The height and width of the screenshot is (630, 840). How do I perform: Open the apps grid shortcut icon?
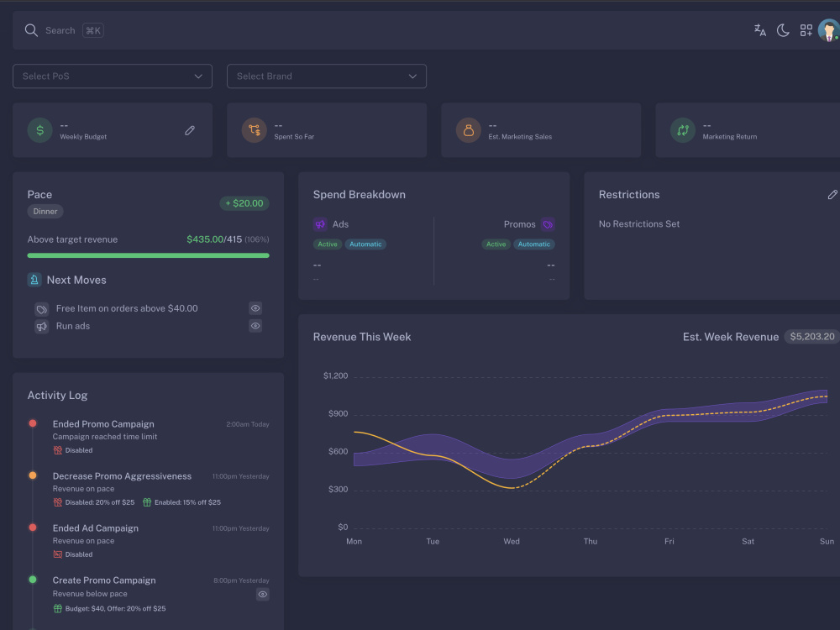click(x=806, y=30)
